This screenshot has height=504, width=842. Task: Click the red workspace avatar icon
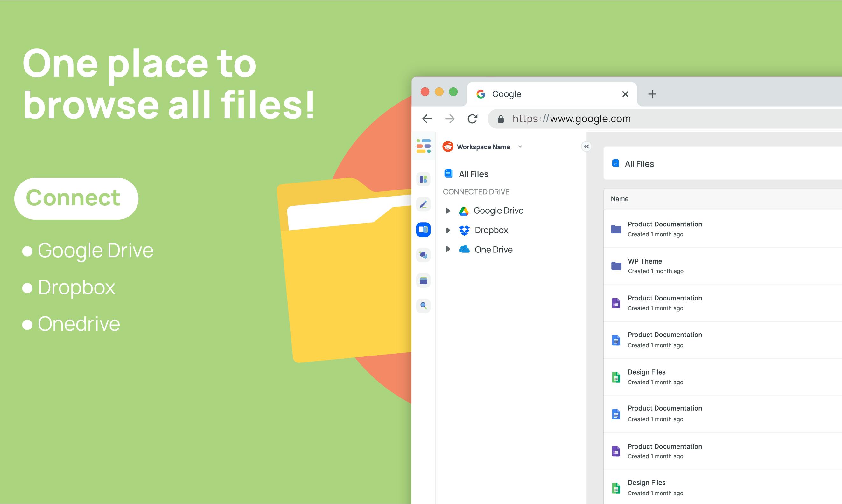[448, 147]
